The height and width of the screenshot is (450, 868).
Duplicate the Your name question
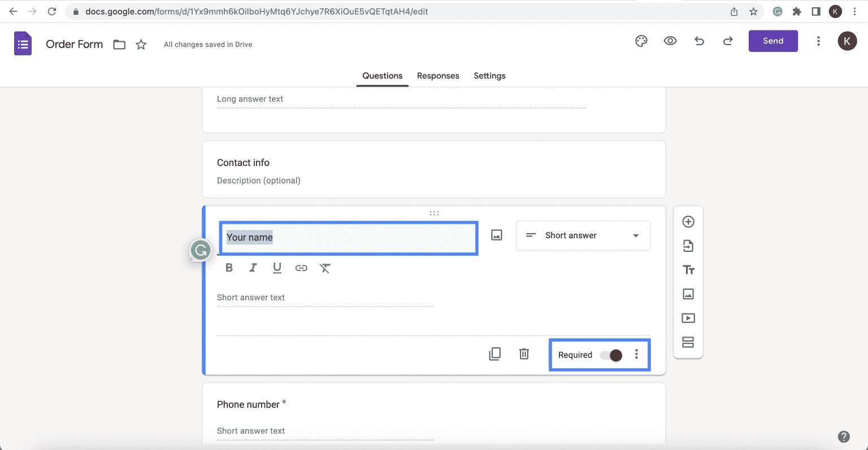[x=494, y=353]
